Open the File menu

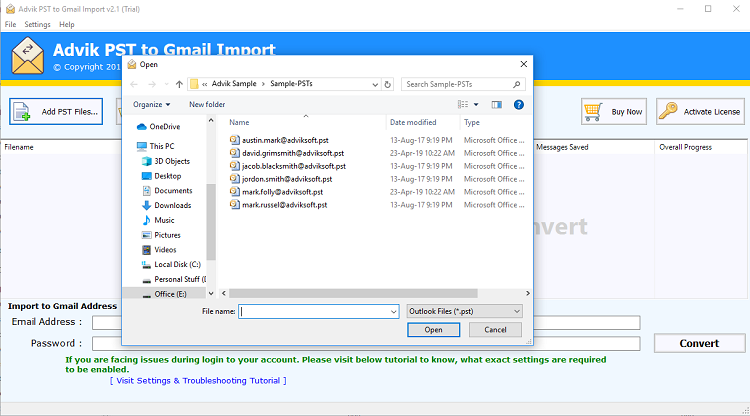click(x=11, y=24)
